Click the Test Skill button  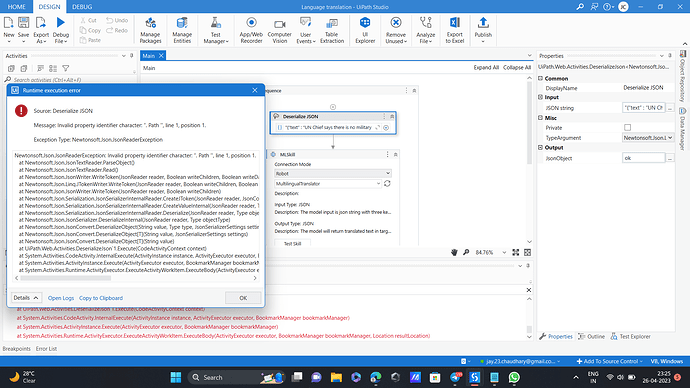292,243
